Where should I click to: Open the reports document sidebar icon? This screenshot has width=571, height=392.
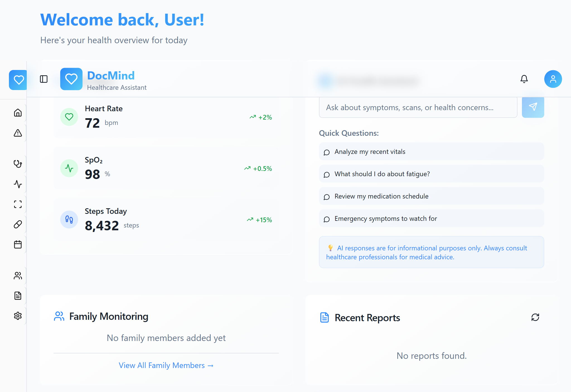tap(18, 296)
